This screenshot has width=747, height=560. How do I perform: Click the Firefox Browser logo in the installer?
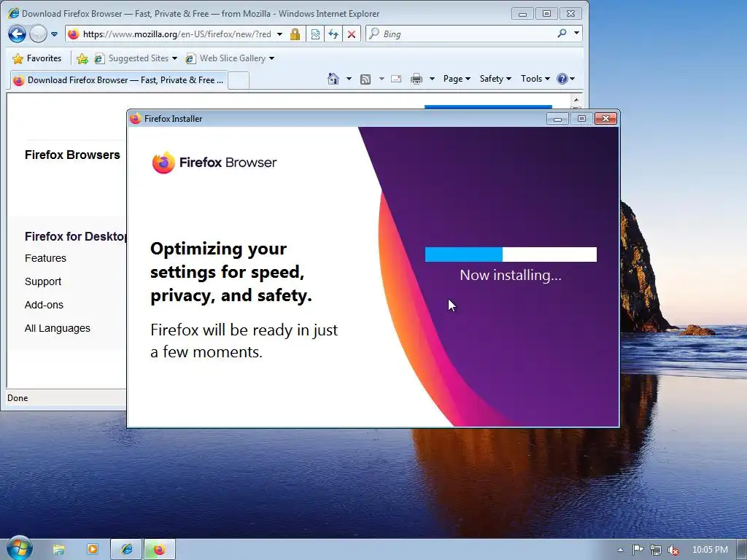pos(214,163)
